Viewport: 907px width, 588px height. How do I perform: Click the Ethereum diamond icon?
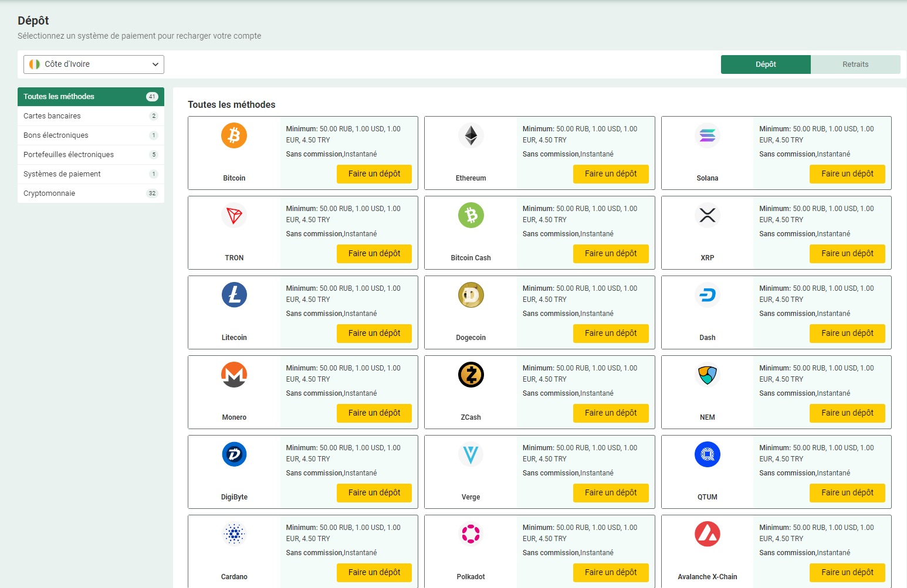471,135
